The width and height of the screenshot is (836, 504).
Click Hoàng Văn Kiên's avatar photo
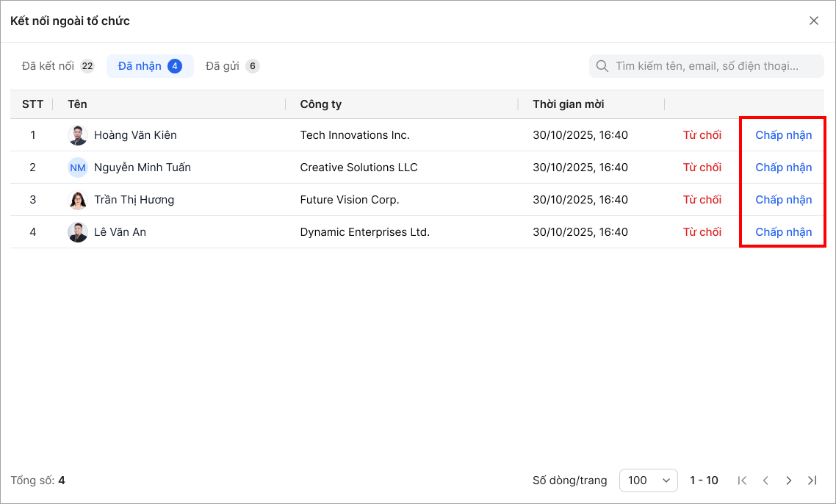tap(78, 135)
